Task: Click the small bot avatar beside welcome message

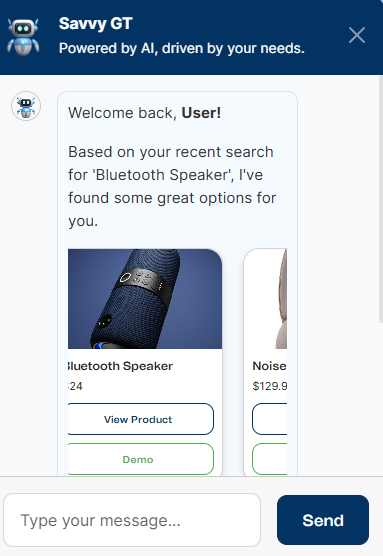Action: point(26,106)
